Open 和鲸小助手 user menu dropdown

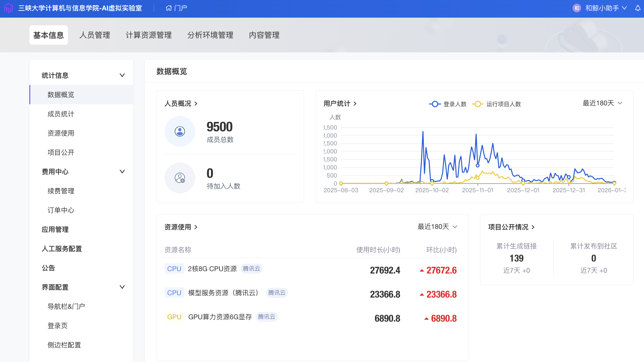point(624,8)
